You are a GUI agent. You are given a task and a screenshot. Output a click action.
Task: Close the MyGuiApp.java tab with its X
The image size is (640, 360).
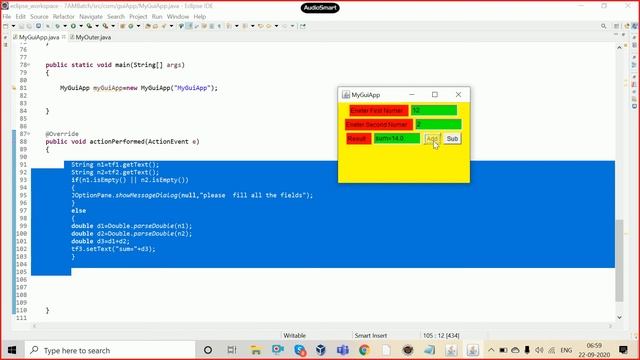64,37
